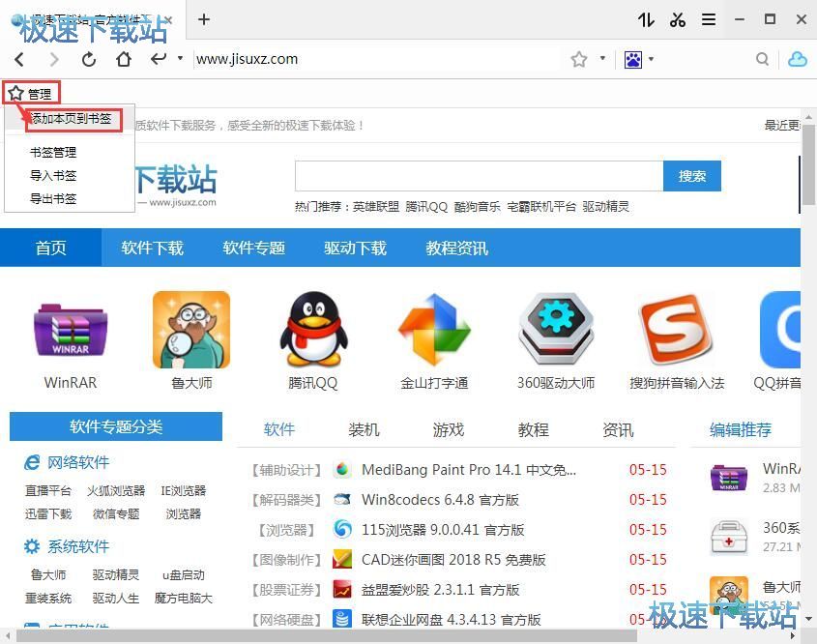Go back with the back arrow

point(19,59)
